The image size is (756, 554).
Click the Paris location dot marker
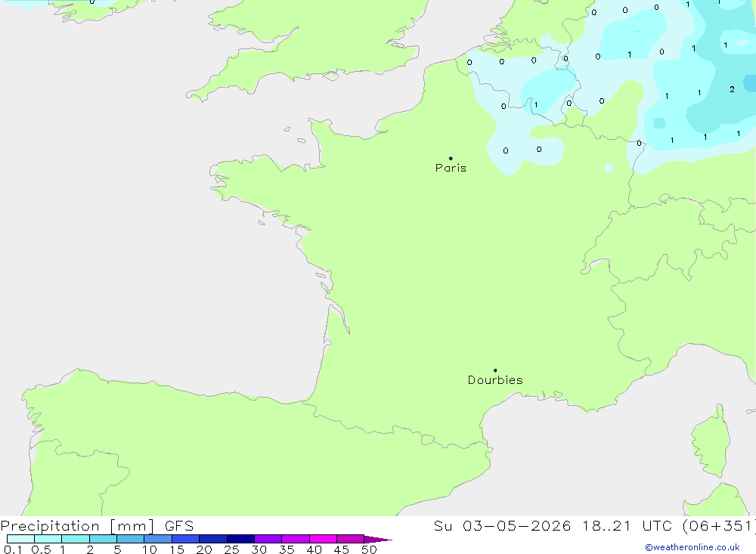coord(451,158)
